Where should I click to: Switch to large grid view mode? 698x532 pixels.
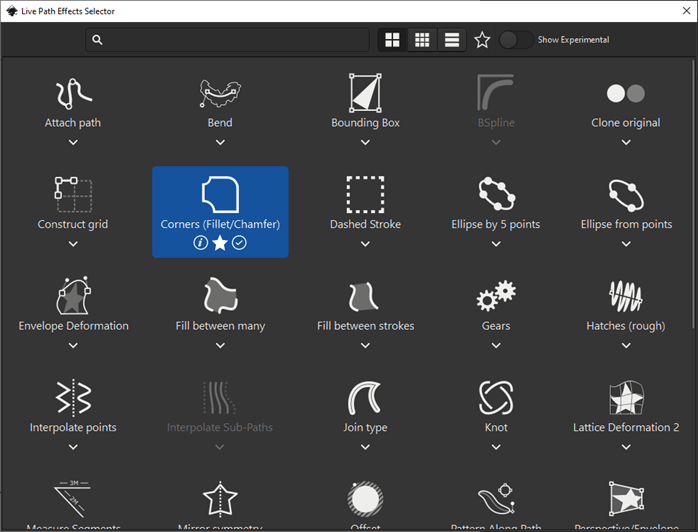[392, 40]
